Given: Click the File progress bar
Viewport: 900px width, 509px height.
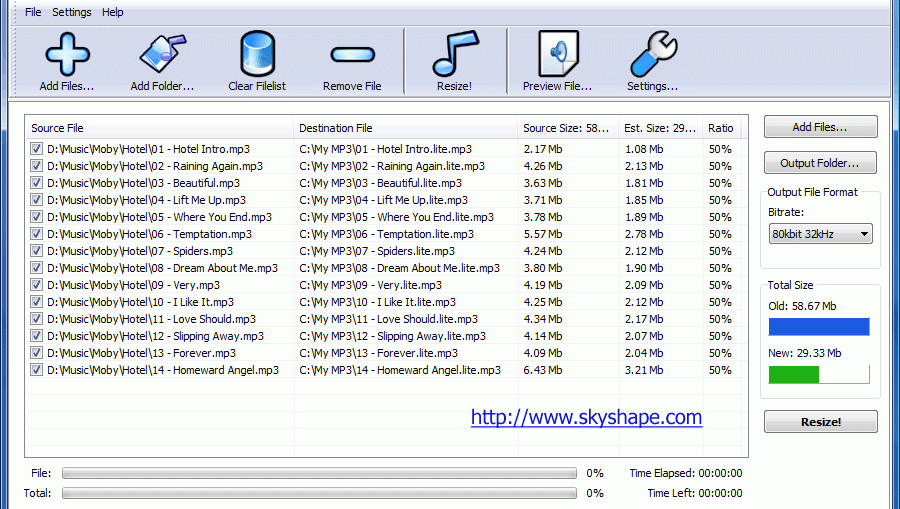Looking at the screenshot, I should pyautogui.click(x=319, y=473).
